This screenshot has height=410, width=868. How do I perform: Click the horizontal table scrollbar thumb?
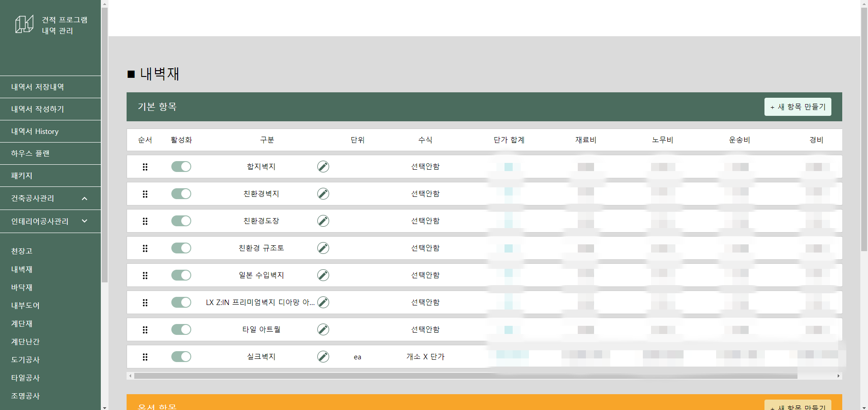click(466, 376)
